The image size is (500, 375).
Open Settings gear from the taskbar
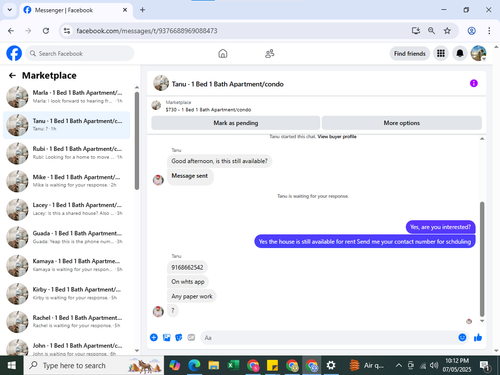331,365
